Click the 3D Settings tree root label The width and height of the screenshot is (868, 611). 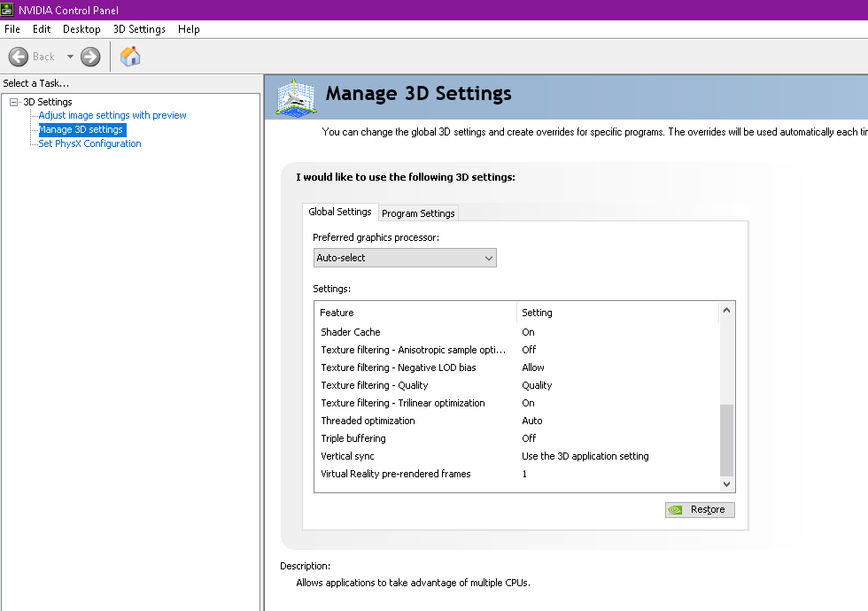coord(48,102)
